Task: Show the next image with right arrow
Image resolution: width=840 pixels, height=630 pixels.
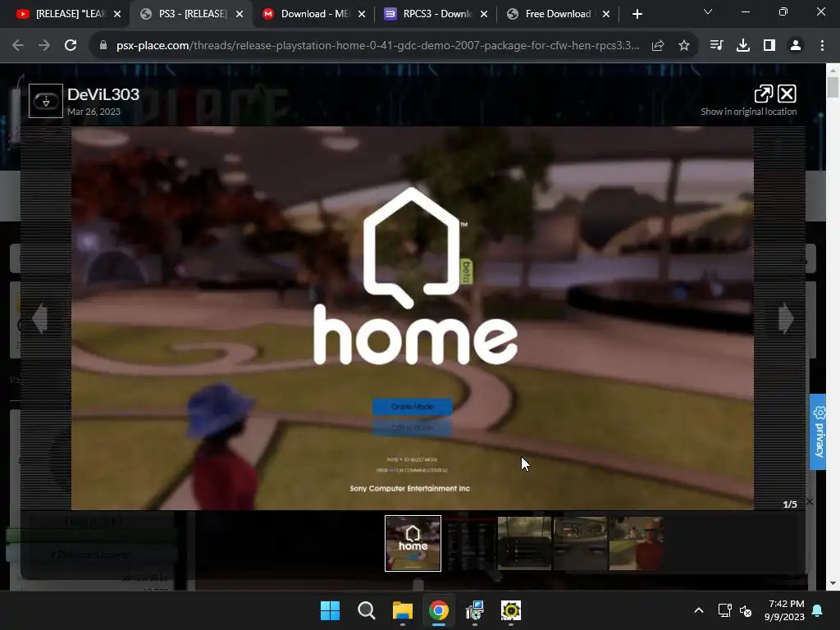Action: coord(786,319)
